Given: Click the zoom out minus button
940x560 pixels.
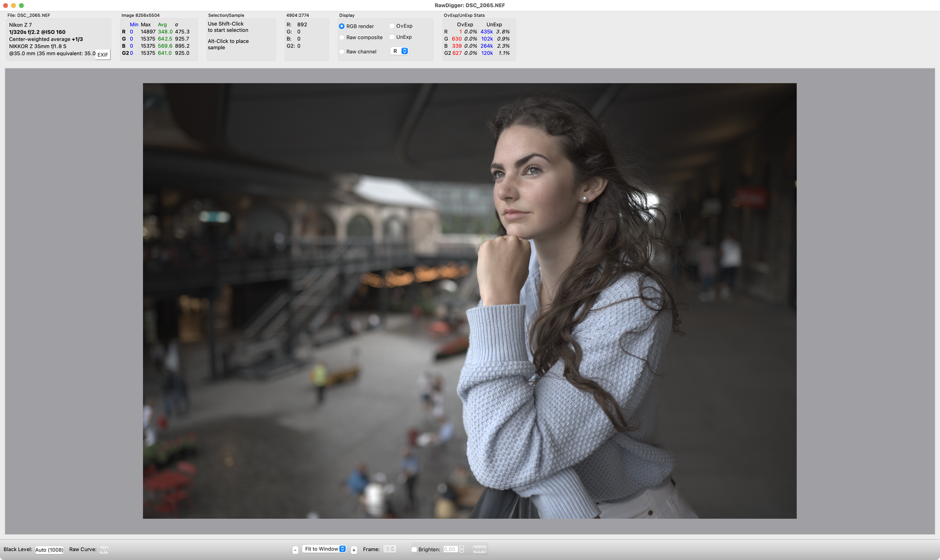Looking at the screenshot, I should pos(295,550).
